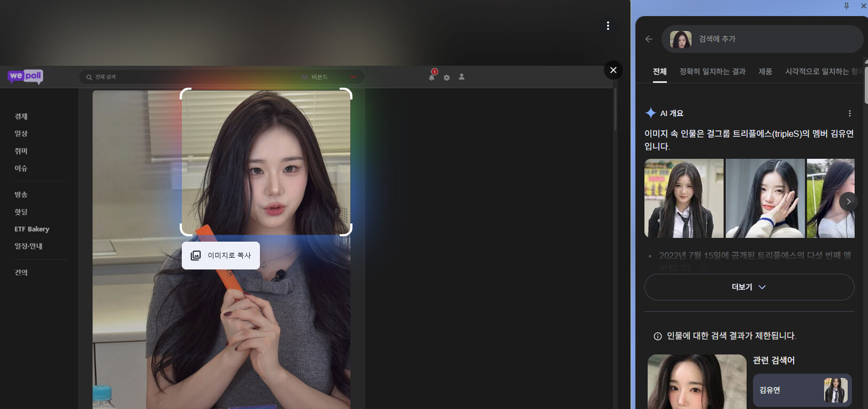
Task: Open the 핫딜 category in the sidebar
Action: [x=21, y=212]
